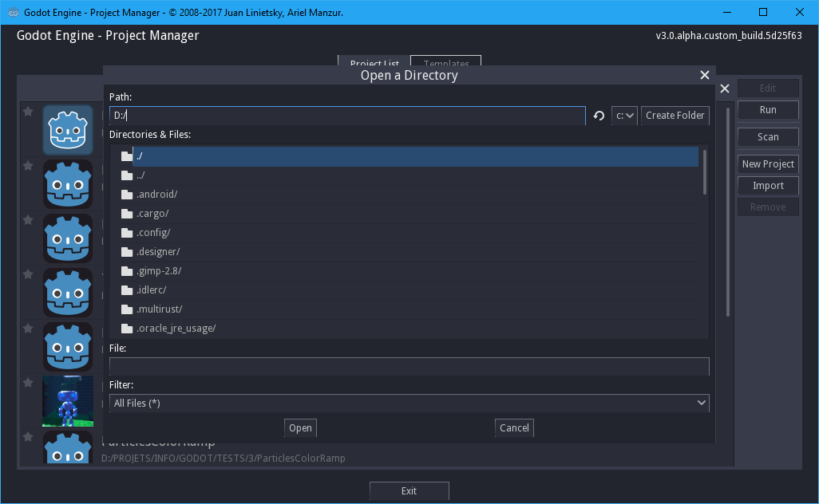Click the New Project button

[x=768, y=163]
